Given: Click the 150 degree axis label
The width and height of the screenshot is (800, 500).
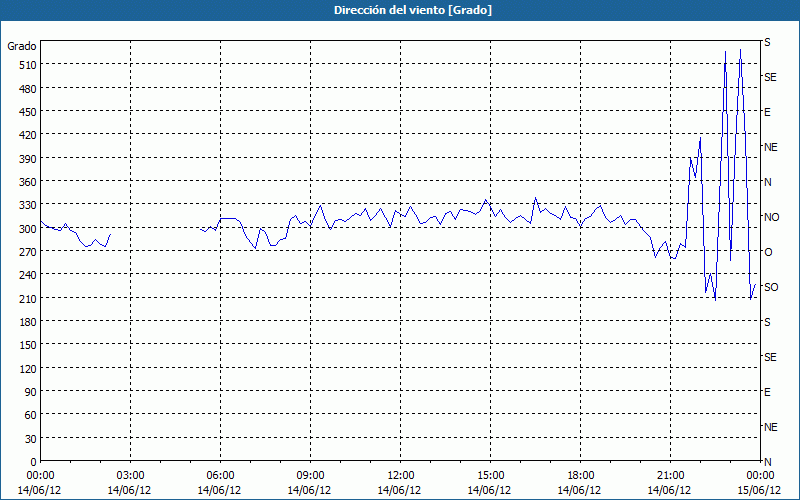Looking at the screenshot, I should (x=28, y=346).
